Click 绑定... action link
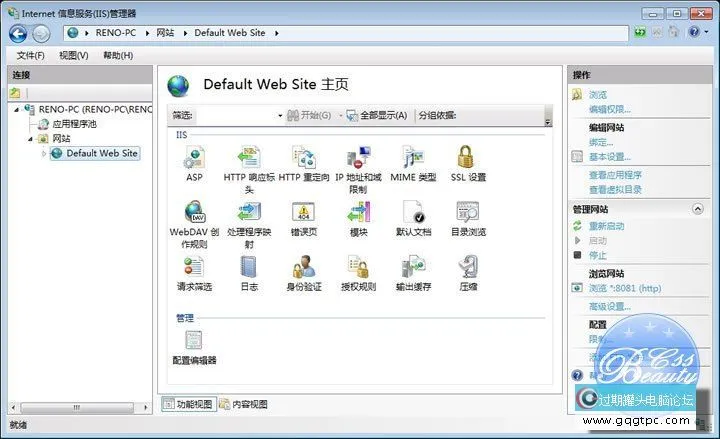The height and width of the screenshot is (439, 720). click(601, 142)
